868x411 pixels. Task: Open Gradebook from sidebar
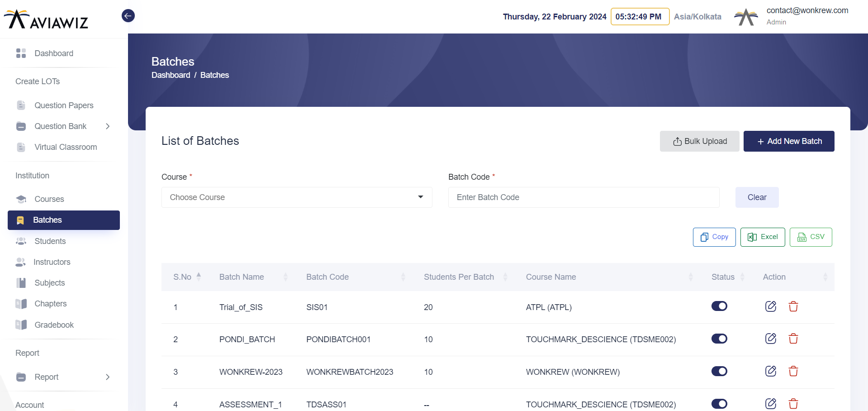coord(54,325)
